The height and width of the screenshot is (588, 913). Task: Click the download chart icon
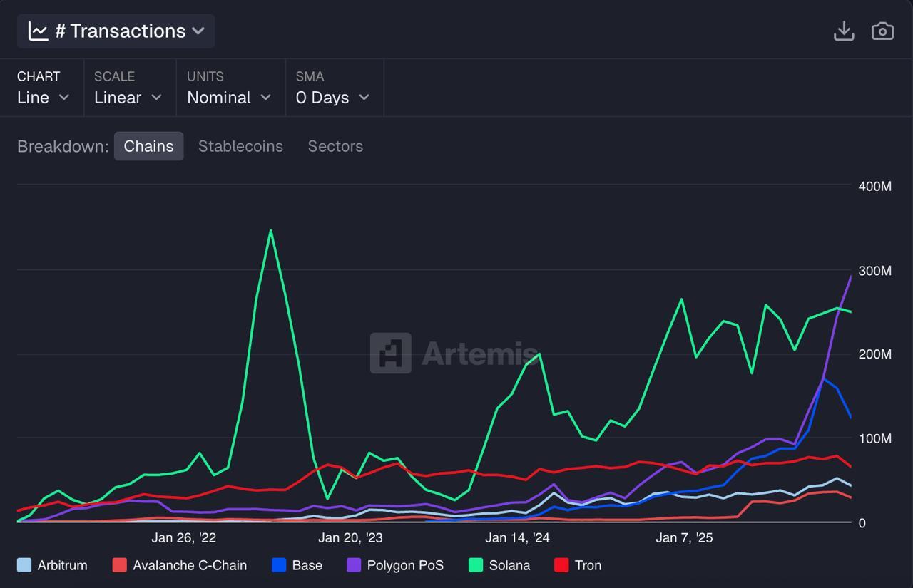point(844,31)
